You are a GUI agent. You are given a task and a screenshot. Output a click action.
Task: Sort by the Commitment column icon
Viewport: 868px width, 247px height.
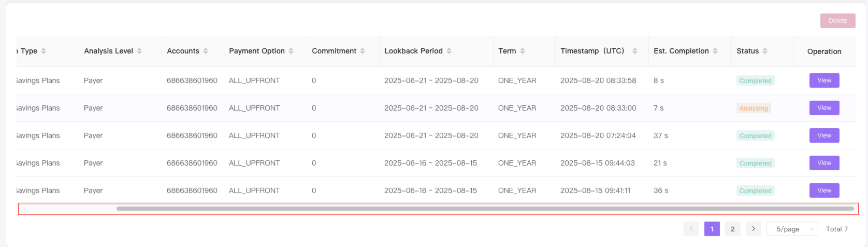363,51
